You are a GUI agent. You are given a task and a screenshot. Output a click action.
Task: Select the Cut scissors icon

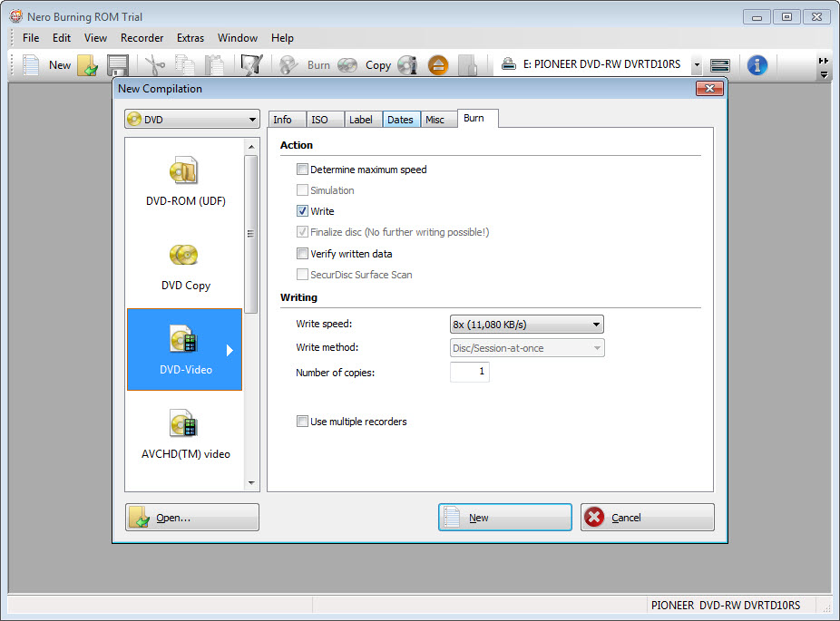155,65
